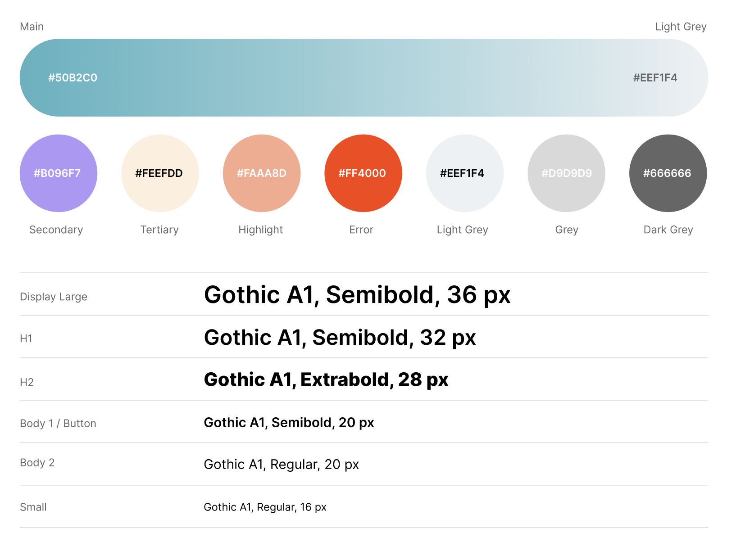Pick the peach #FAAA8D Highlight swatch
Image resolution: width=745 pixels, height=560 pixels.
pyautogui.click(x=262, y=173)
